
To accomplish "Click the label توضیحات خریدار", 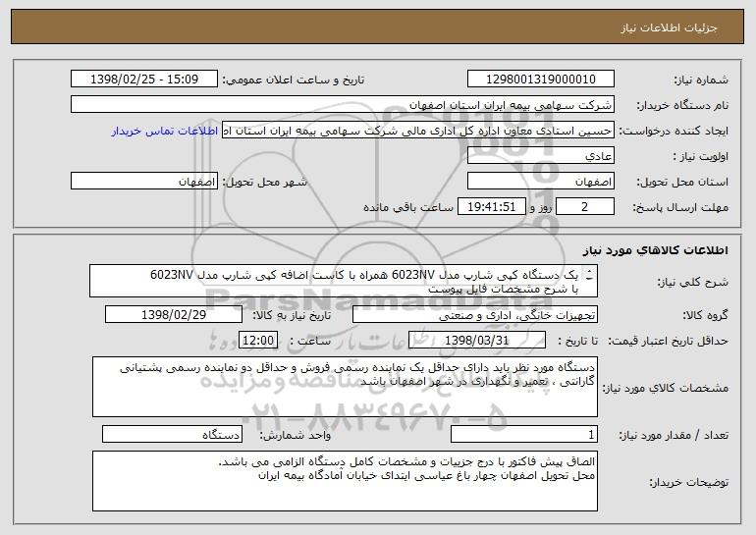I will click(x=688, y=482).
